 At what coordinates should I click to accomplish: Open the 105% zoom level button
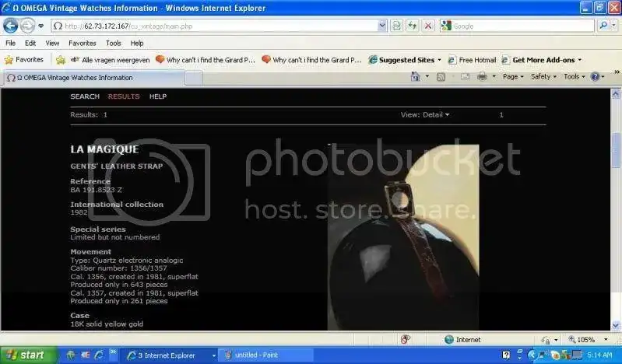tap(582, 340)
